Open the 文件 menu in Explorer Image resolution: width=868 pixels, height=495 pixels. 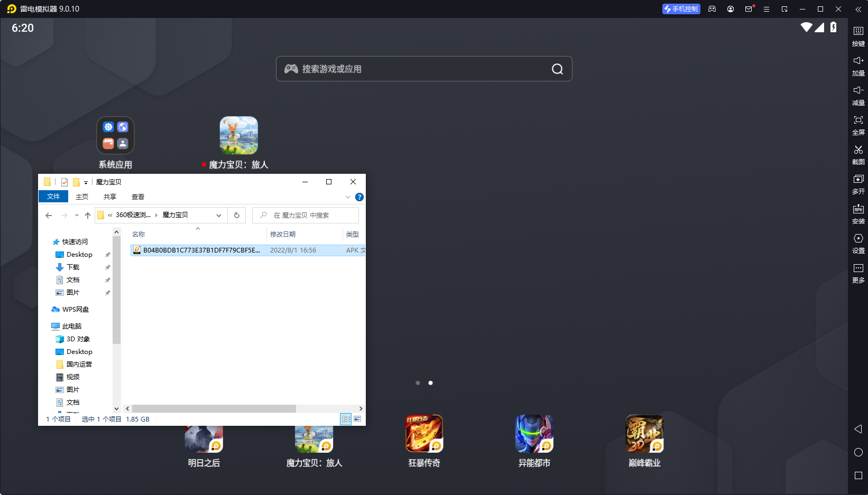coord(53,197)
